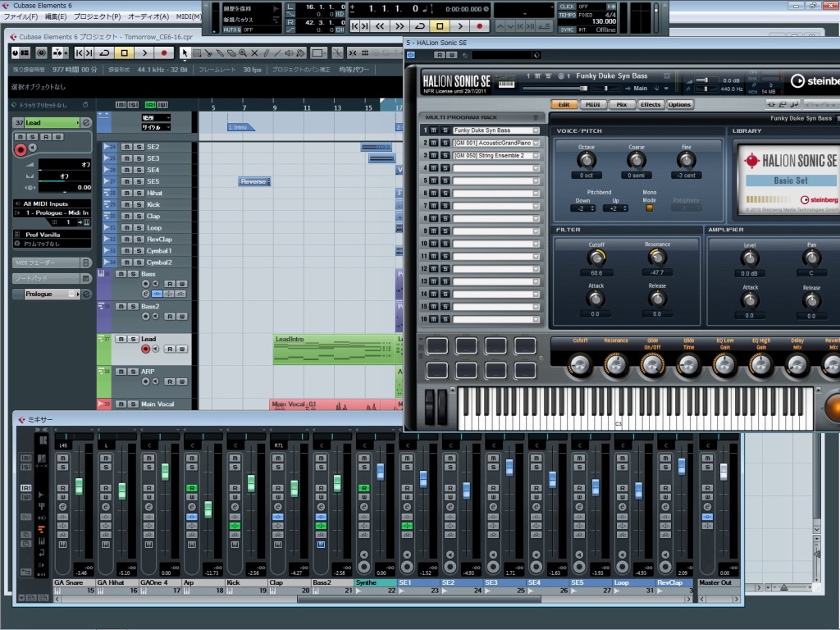Open the プロジェクト(P) menu
Image resolution: width=840 pixels, height=630 pixels.
pyautogui.click(x=97, y=16)
